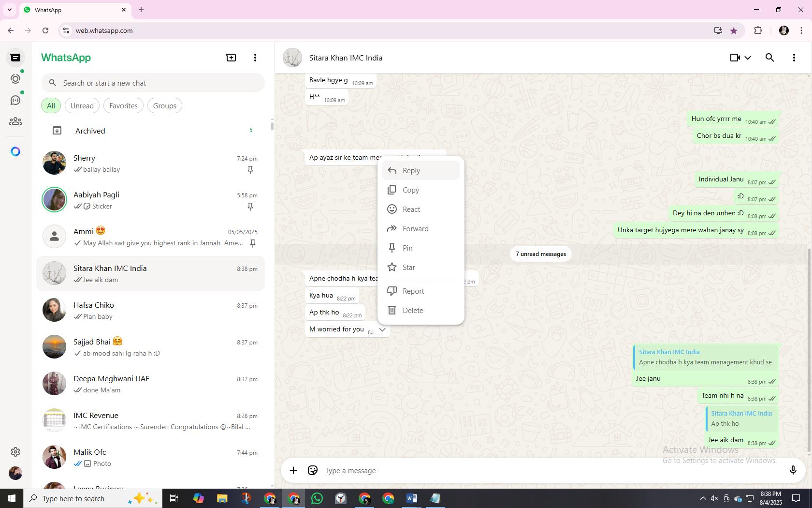Choose Star from context menu
The width and height of the screenshot is (812, 508).
coord(421,268)
